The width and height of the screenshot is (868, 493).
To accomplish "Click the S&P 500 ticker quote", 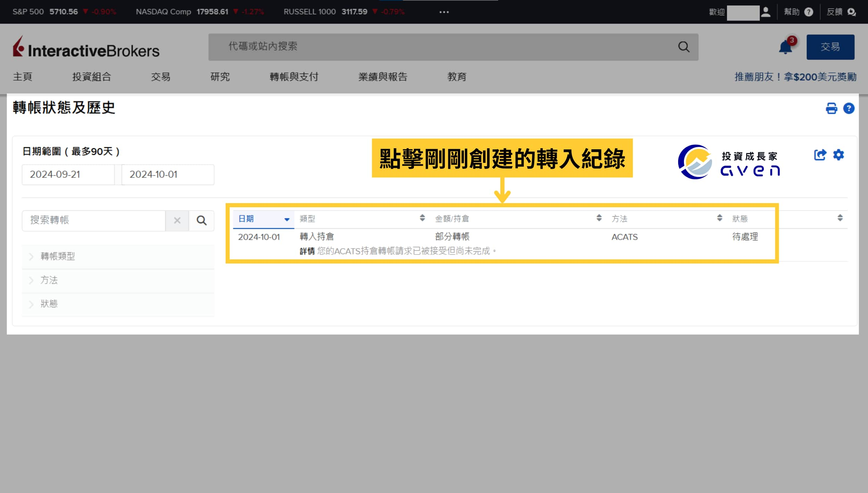I will click(x=64, y=12).
